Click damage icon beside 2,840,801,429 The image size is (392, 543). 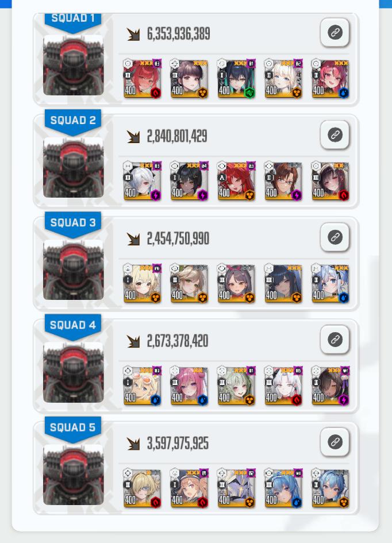pos(133,136)
